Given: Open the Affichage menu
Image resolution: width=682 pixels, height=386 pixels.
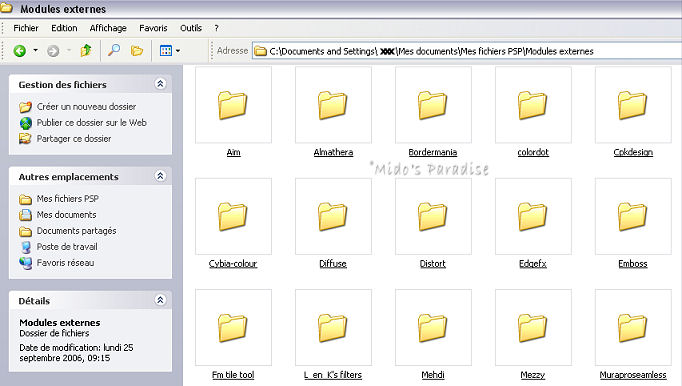Looking at the screenshot, I should (x=108, y=28).
